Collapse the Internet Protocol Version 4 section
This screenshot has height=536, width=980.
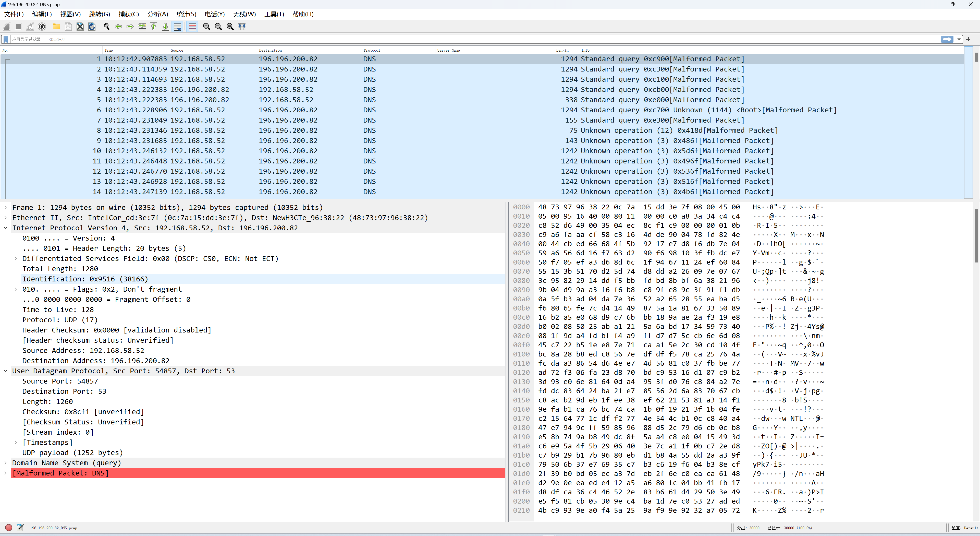(5, 228)
